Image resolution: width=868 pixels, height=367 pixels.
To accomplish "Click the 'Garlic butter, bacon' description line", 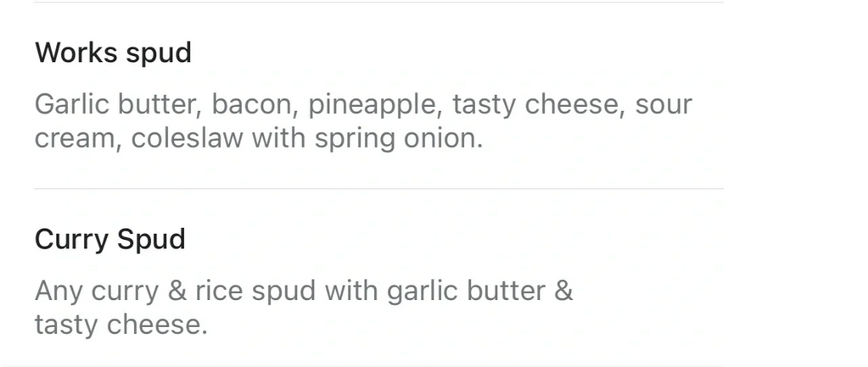I will coord(363,104).
